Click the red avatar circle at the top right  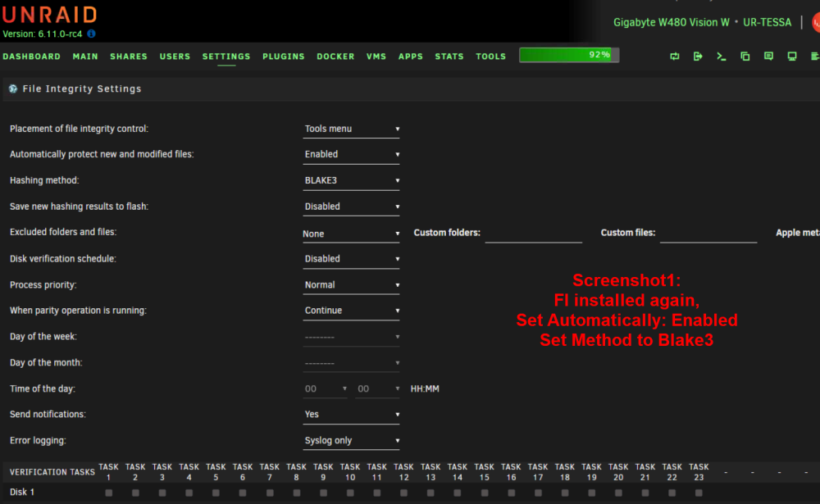coord(816,22)
